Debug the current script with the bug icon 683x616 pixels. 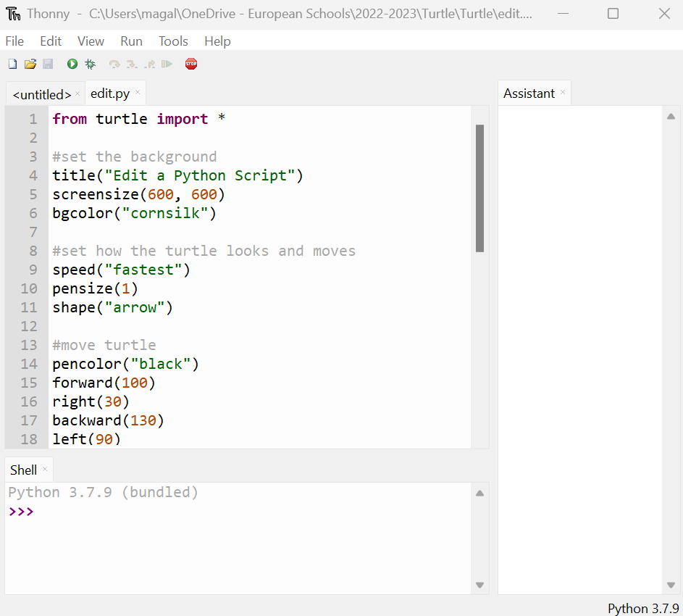point(90,64)
